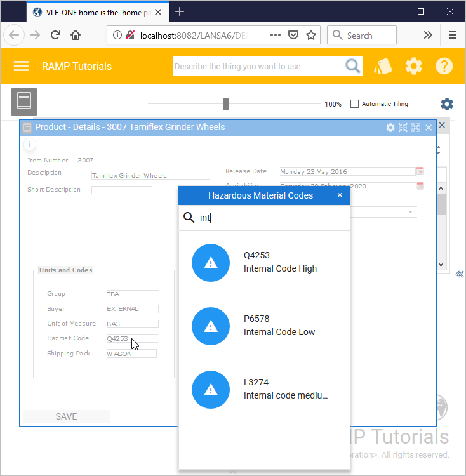Viewport: 466px width, 476px height.
Task: Close the VLF-ONE home tab
Action: (158, 12)
